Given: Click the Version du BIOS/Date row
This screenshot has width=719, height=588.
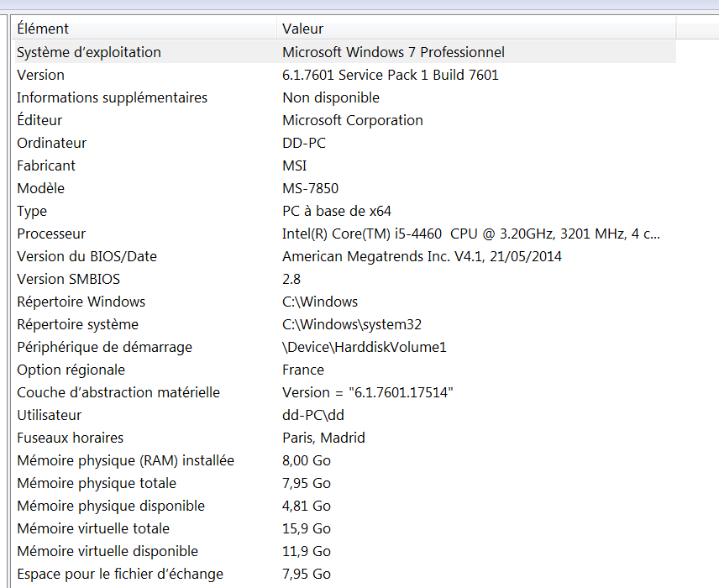Looking at the screenshot, I should 87,256.
